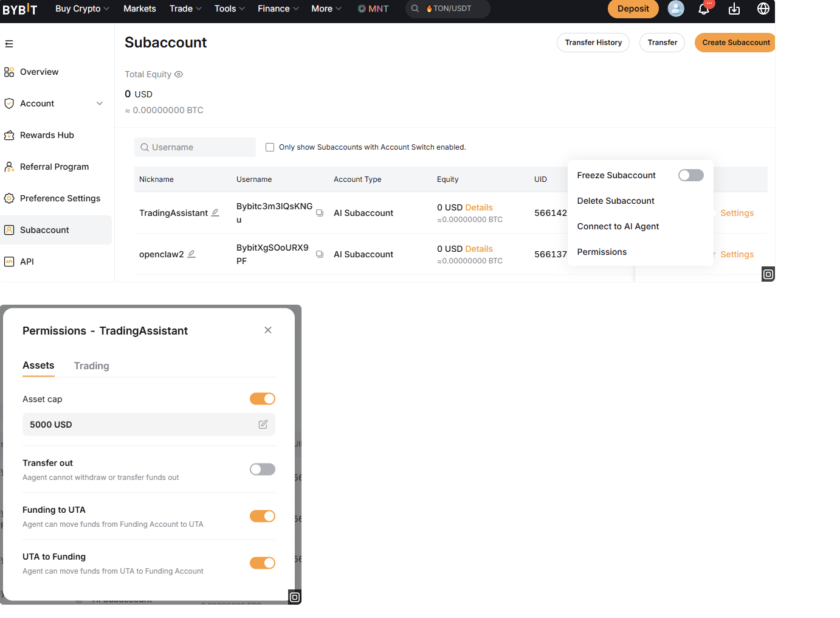Select Connect to AI Agent menu entry
The width and height of the screenshot is (840, 618).
618,226
